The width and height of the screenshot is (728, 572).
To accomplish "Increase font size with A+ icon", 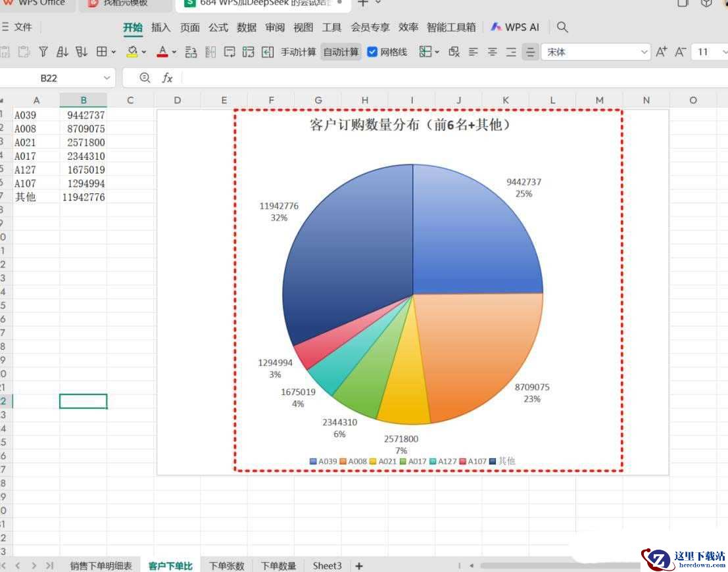I will point(662,51).
